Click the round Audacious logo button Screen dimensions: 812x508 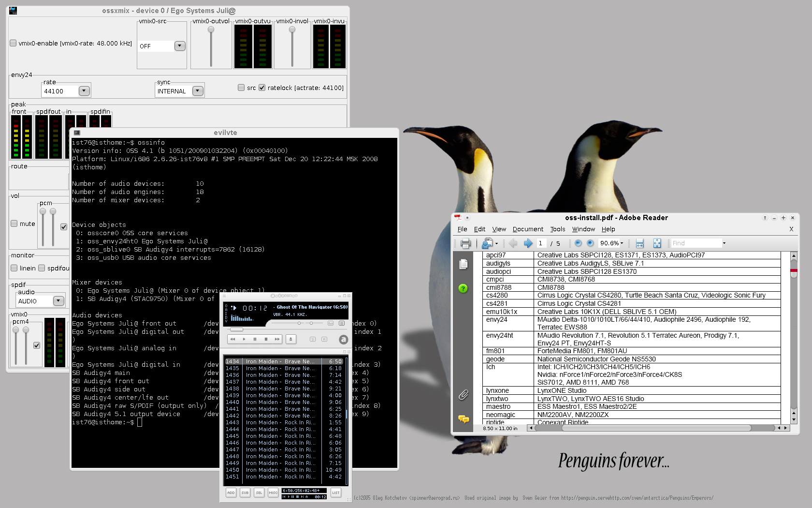343,340
